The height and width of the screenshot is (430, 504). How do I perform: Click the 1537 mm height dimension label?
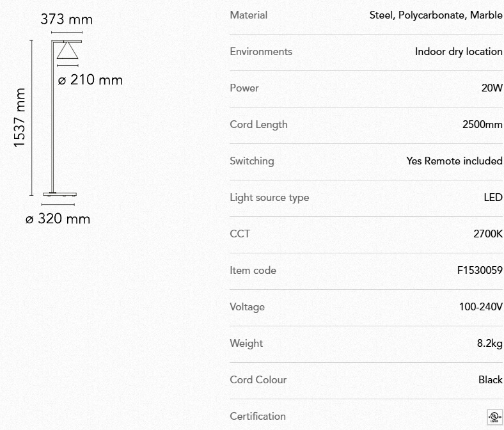point(20,118)
